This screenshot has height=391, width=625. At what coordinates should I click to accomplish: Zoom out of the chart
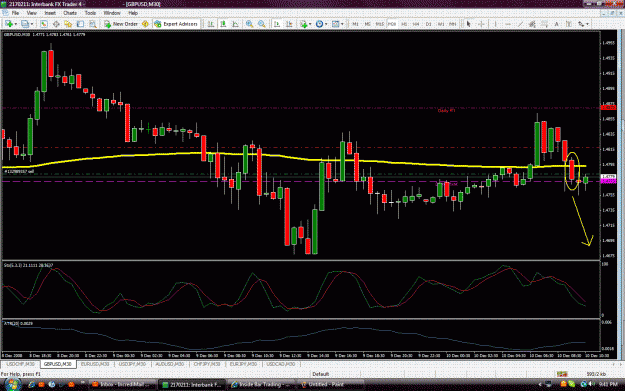pos(261,24)
